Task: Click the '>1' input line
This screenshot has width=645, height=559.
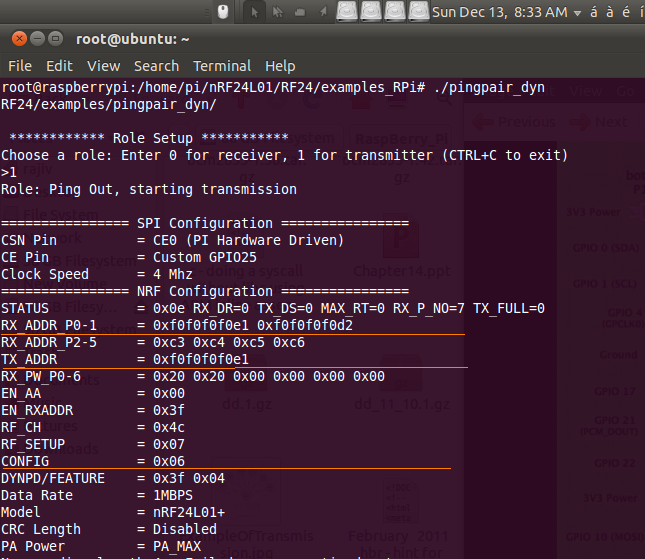Action: [9, 172]
